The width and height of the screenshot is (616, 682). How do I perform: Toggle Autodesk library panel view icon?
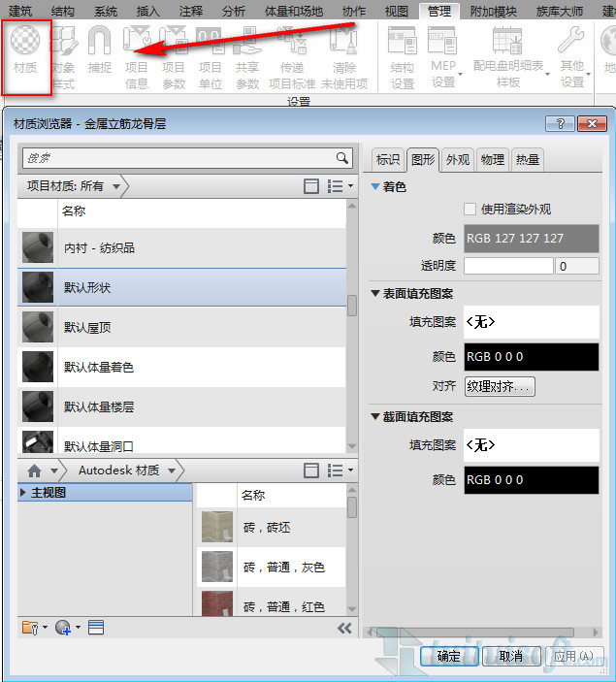pyautogui.click(x=311, y=471)
